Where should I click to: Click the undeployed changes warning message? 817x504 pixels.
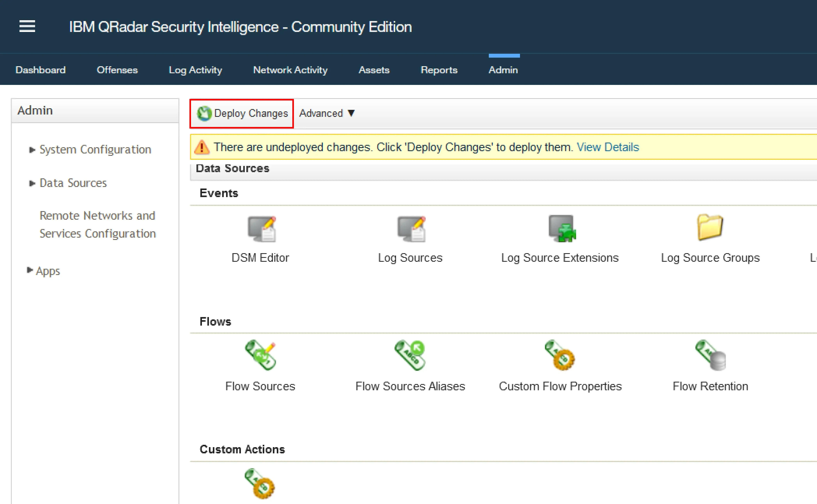coord(393,147)
